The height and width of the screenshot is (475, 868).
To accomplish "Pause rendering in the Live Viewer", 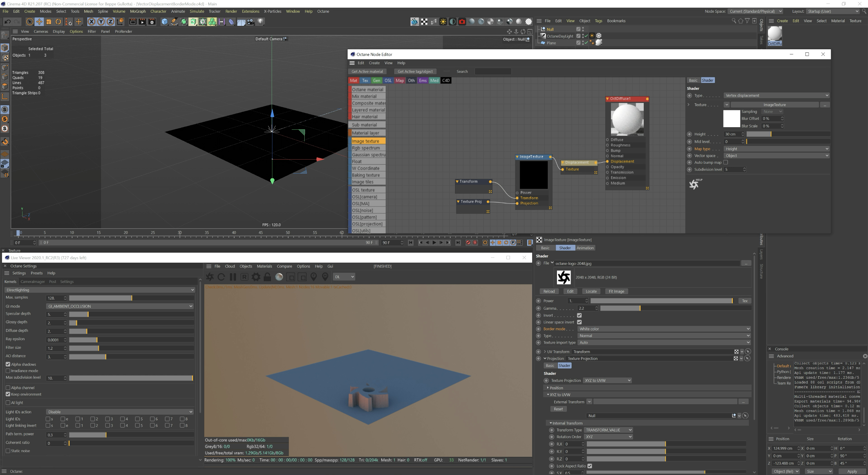I will click(x=233, y=277).
